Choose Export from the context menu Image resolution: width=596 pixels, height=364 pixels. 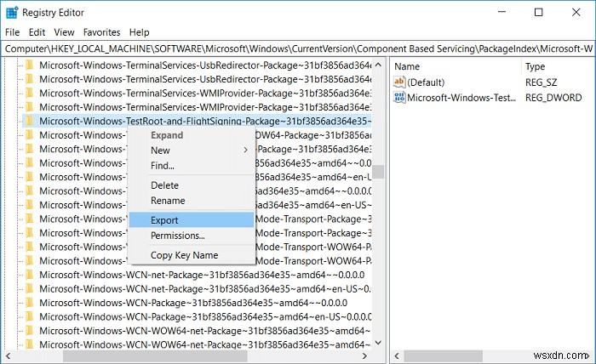tap(192, 220)
